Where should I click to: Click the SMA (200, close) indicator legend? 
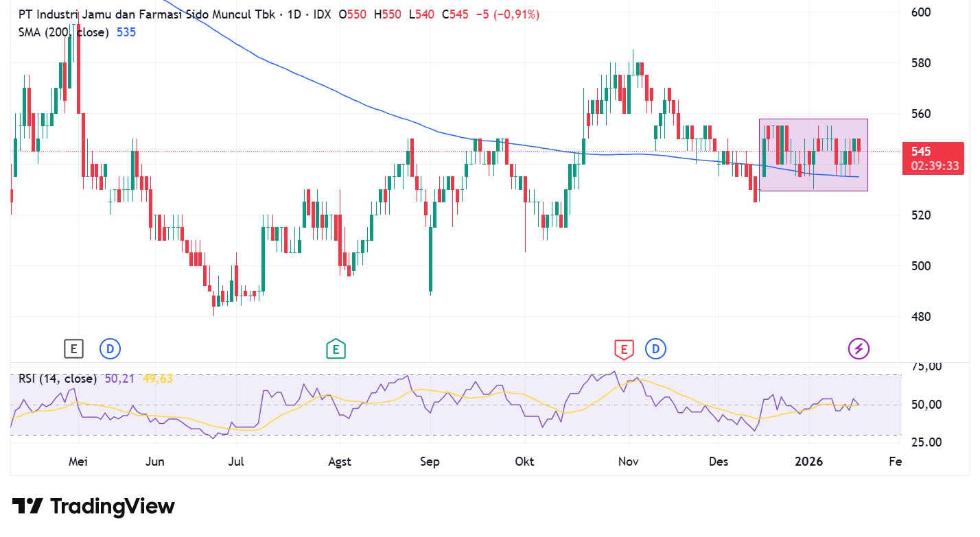pyautogui.click(x=63, y=32)
